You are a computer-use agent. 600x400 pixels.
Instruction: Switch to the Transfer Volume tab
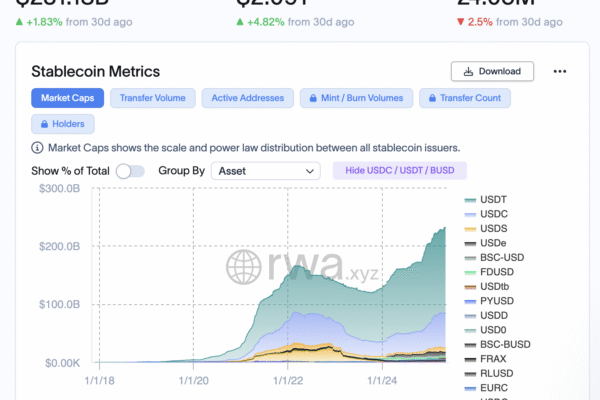[153, 98]
